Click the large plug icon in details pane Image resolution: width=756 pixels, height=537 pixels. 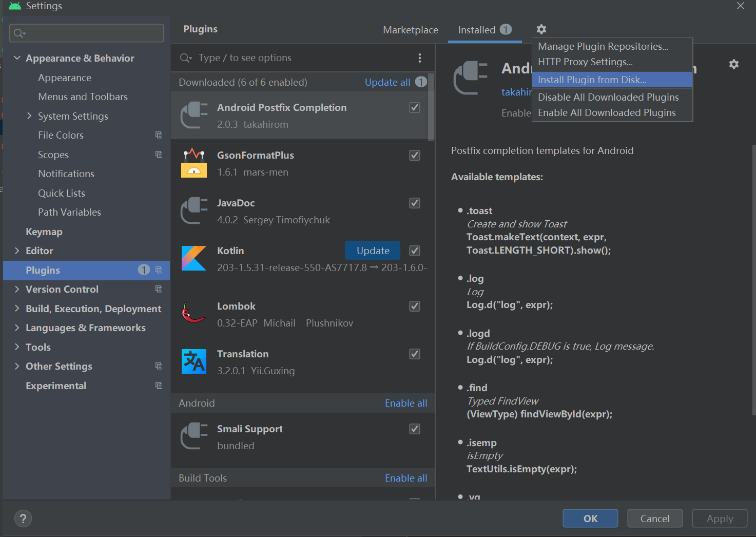470,78
